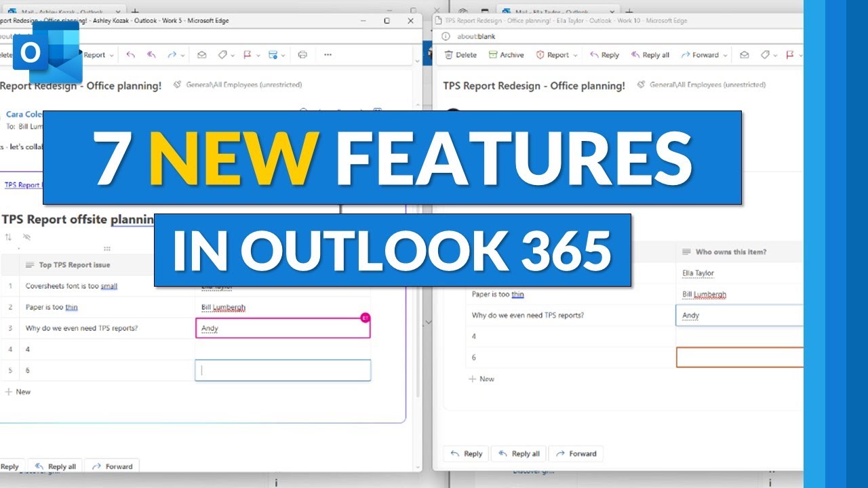
Task: Expand the Forward dropdown arrow in right toolbar
Action: (x=725, y=56)
